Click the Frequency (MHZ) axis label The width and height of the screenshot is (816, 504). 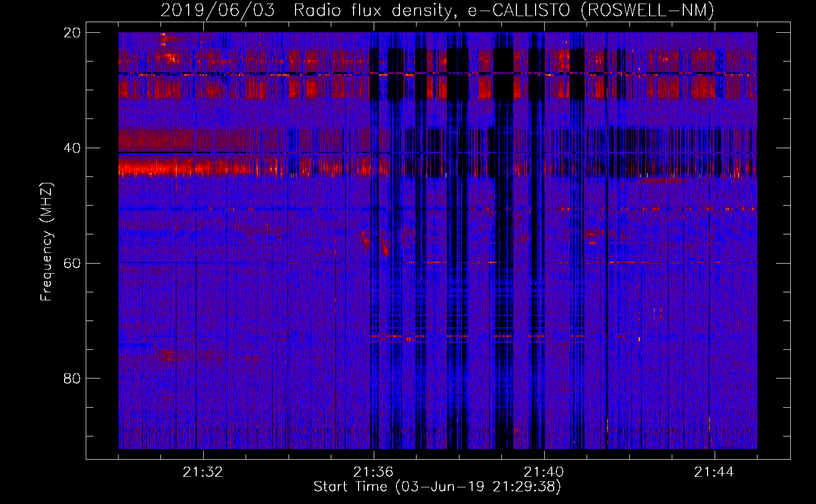(x=46, y=242)
